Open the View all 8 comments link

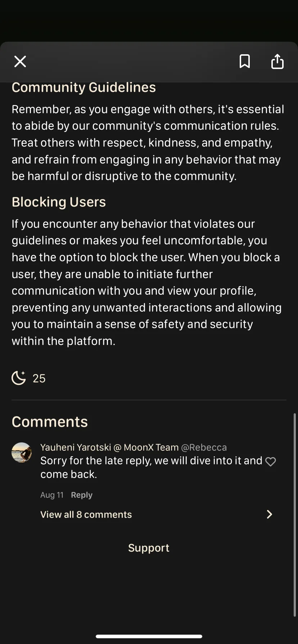pos(86,514)
